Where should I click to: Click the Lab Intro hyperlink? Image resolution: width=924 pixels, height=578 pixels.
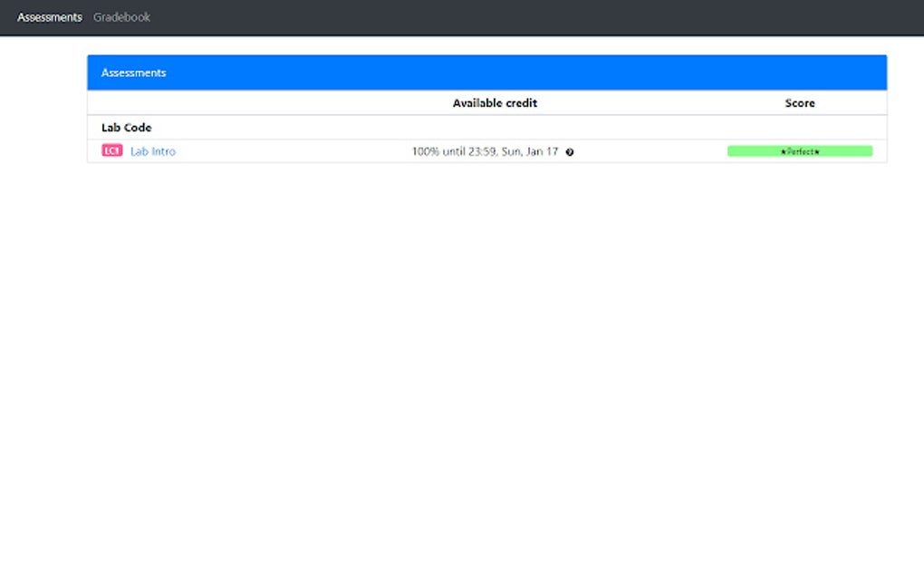click(x=152, y=151)
